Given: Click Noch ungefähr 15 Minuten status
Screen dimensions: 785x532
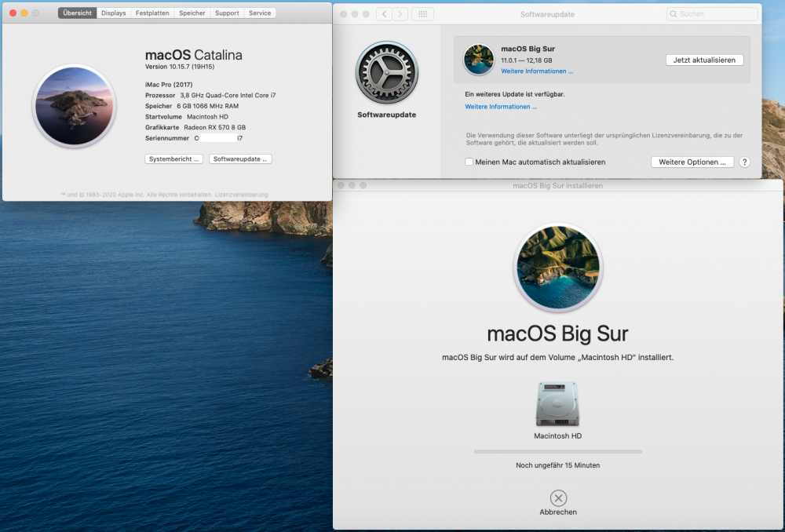Looking at the screenshot, I should tap(557, 465).
